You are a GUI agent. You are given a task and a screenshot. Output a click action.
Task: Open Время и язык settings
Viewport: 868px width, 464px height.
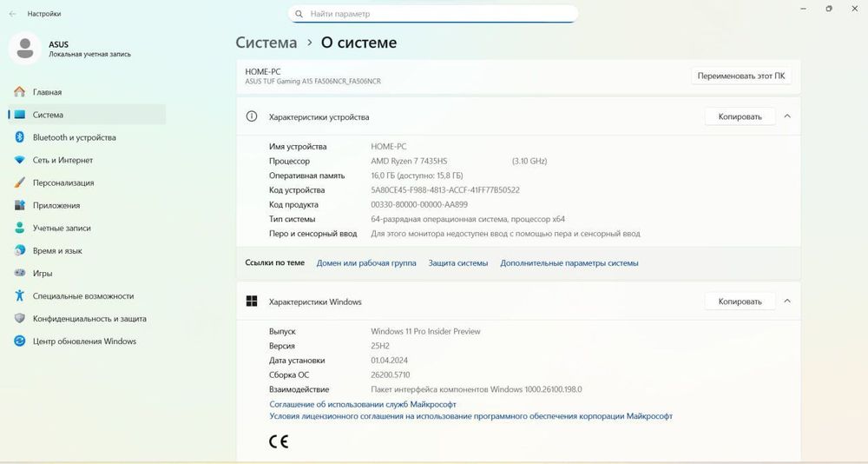[x=88, y=250]
